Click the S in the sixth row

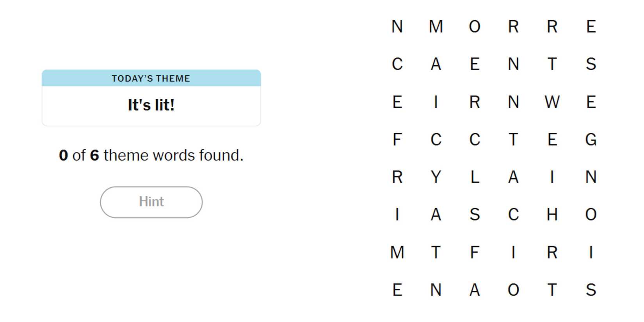click(474, 215)
